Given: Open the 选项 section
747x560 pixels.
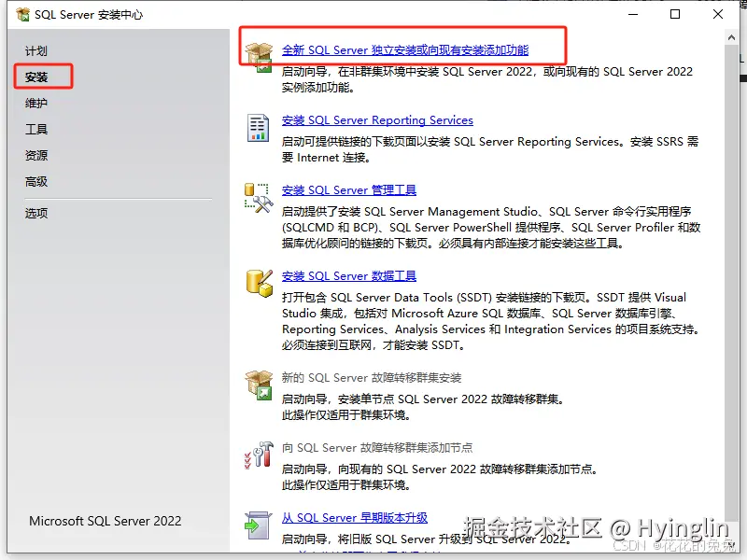Looking at the screenshot, I should pos(36,213).
